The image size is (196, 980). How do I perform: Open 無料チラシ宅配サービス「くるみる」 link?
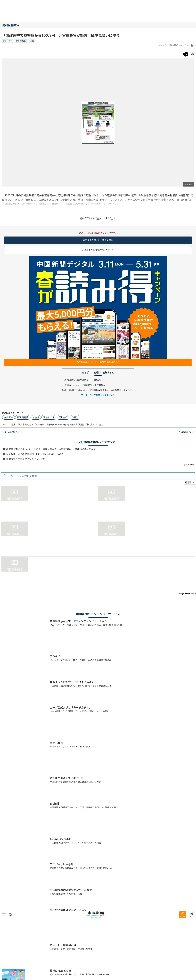point(72,682)
